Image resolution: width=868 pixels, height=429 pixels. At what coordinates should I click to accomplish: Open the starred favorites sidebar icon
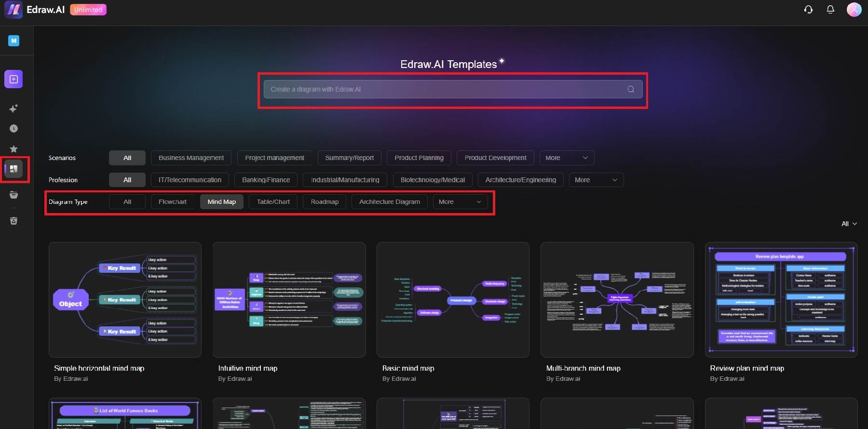(x=14, y=149)
